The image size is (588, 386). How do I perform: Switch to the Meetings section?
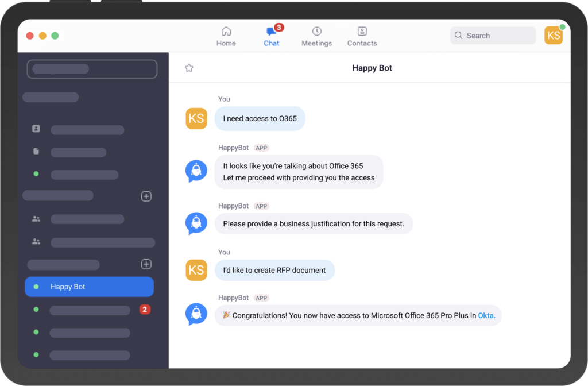click(x=316, y=36)
